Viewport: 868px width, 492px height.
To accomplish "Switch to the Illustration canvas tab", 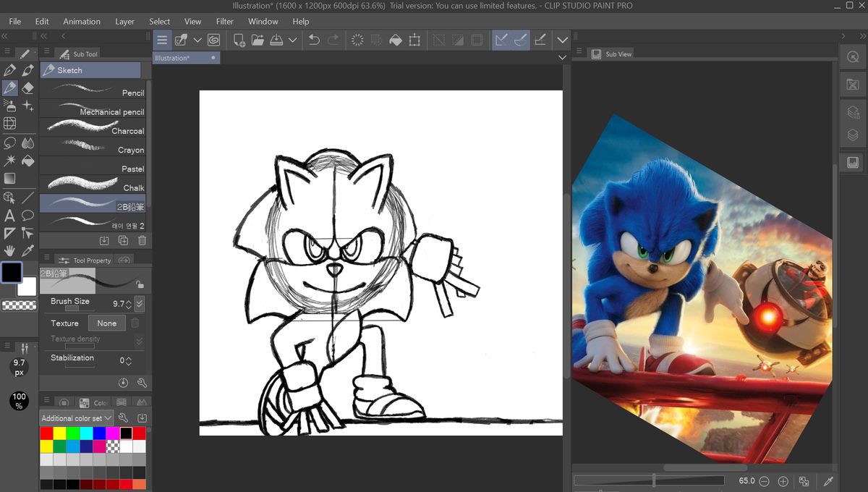I will pyautogui.click(x=185, y=58).
